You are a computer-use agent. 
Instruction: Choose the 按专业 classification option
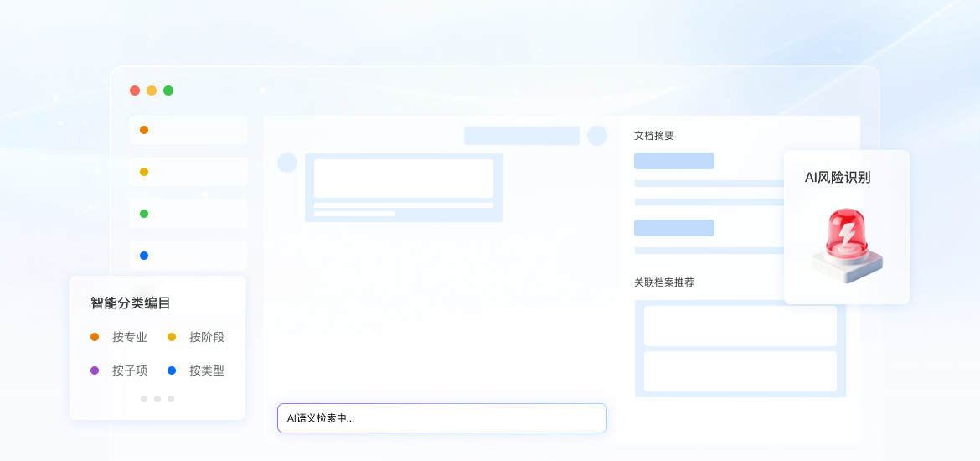(129, 337)
